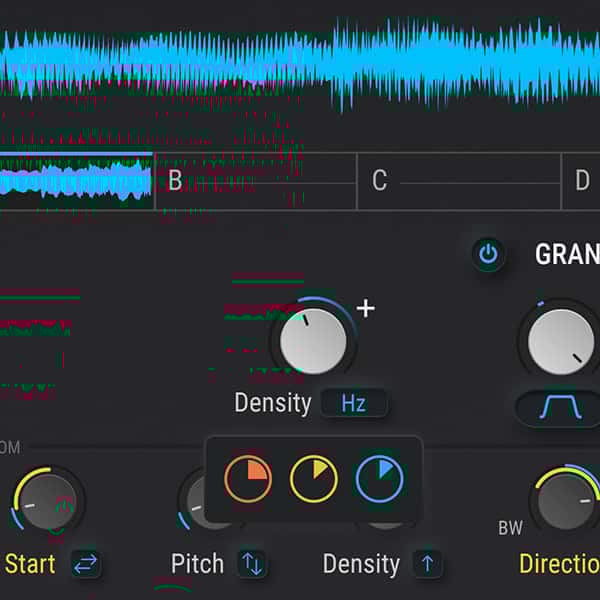Click the up-down arrows icon beside Pitch
This screenshot has height=600, width=600.
click(x=252, y=564)
